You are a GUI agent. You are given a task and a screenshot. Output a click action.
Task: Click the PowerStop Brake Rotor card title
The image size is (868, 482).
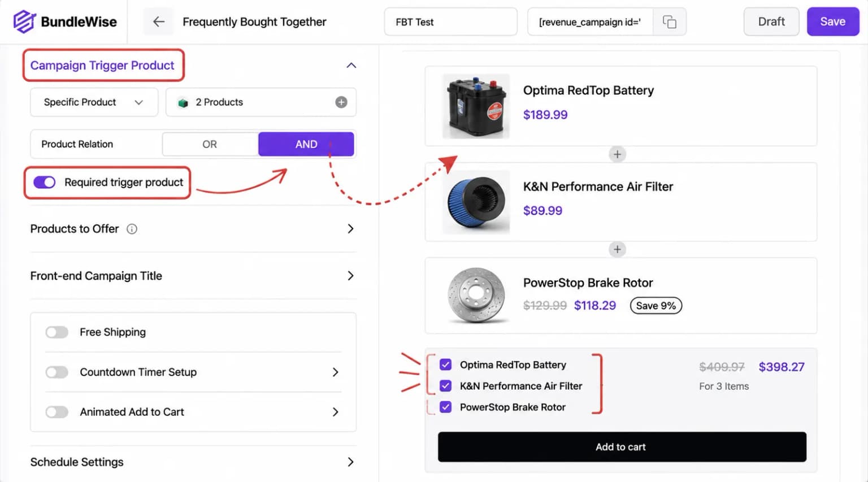coord(588,283)
